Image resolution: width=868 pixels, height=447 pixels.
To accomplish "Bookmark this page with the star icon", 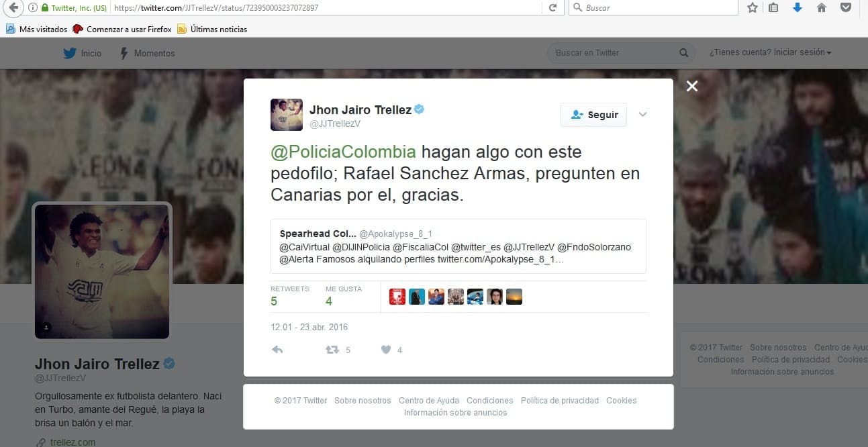I will click(752, 8).
